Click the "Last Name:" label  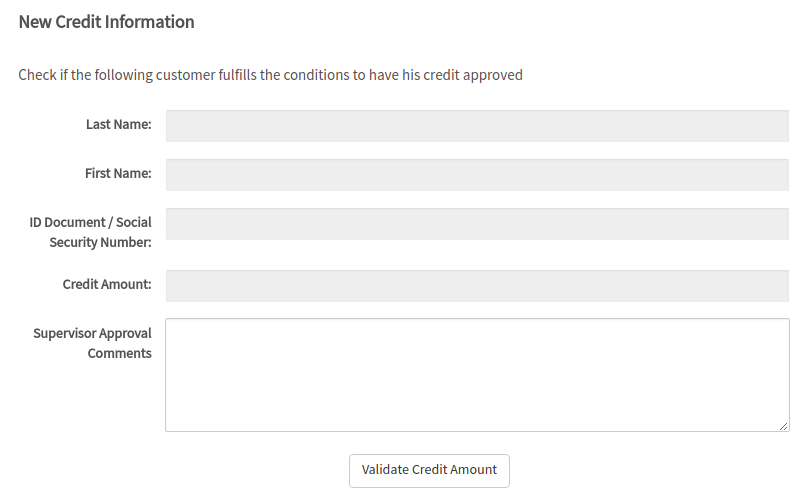[x=118, y=125]
